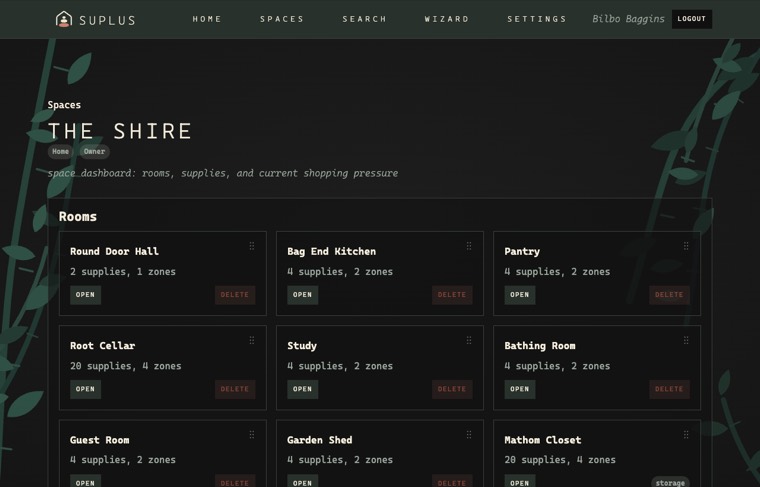Open the Settings navigation item

pyautogui.click(x=537, y=19)
